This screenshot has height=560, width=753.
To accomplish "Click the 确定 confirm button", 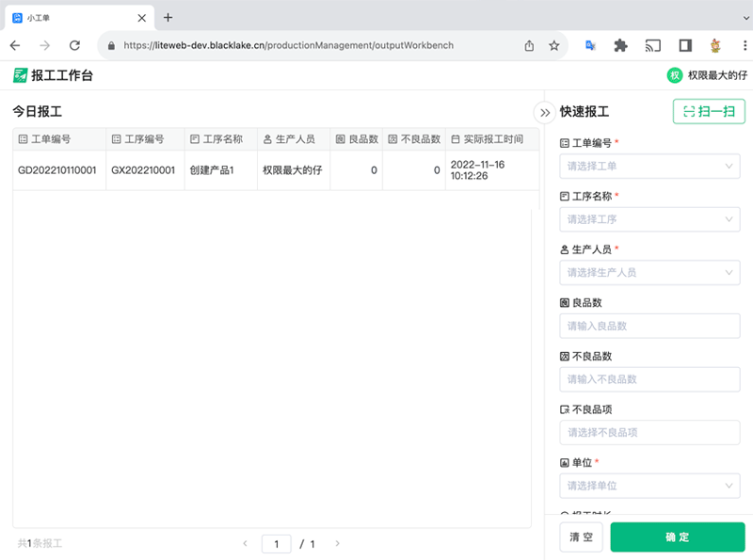I will point(678,536).
